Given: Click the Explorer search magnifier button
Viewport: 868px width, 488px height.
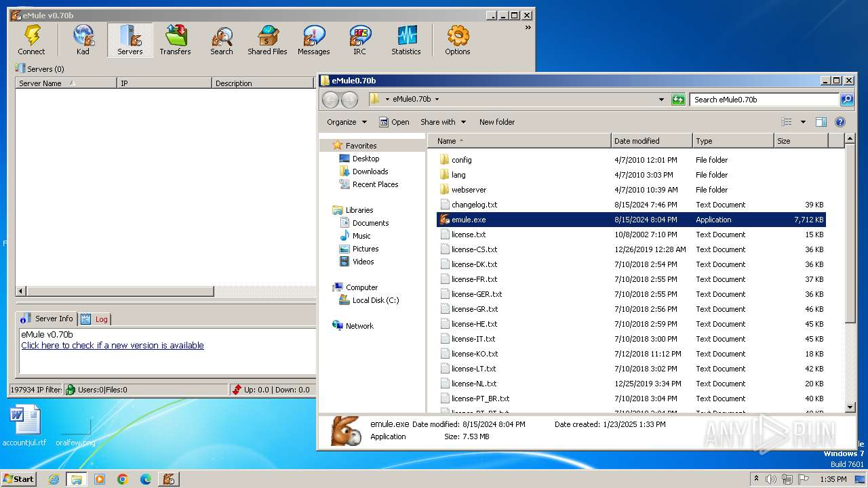Looking at the screenshot, I should [847, 100].
